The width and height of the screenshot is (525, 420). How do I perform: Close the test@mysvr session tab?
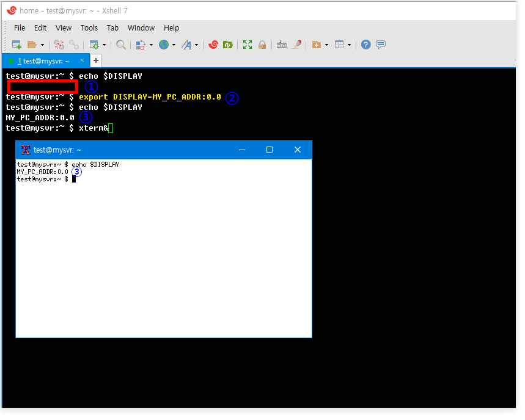point(83,60)
